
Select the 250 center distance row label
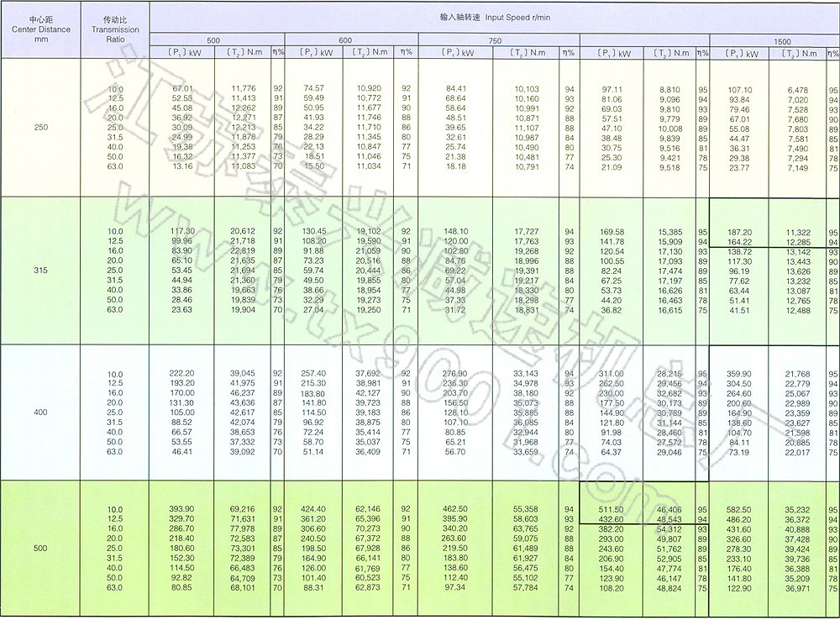[40, 126]
